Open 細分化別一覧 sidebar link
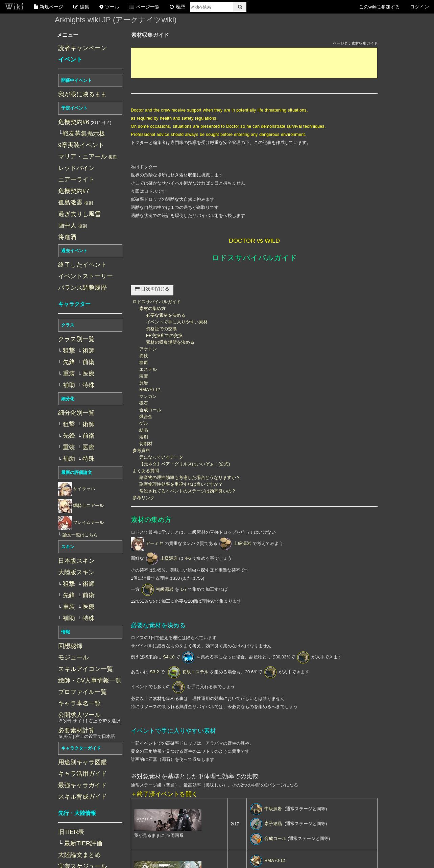 [76, 413]
